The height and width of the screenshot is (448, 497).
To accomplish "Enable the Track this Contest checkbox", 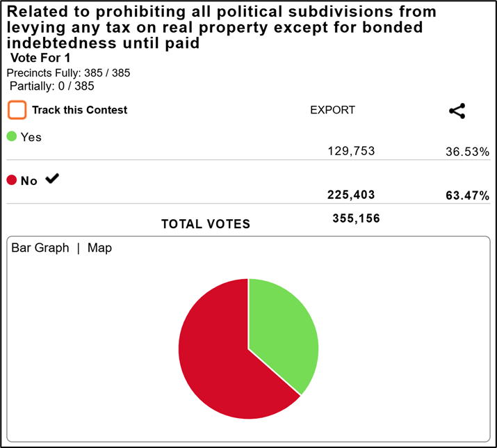I will 17,110.
